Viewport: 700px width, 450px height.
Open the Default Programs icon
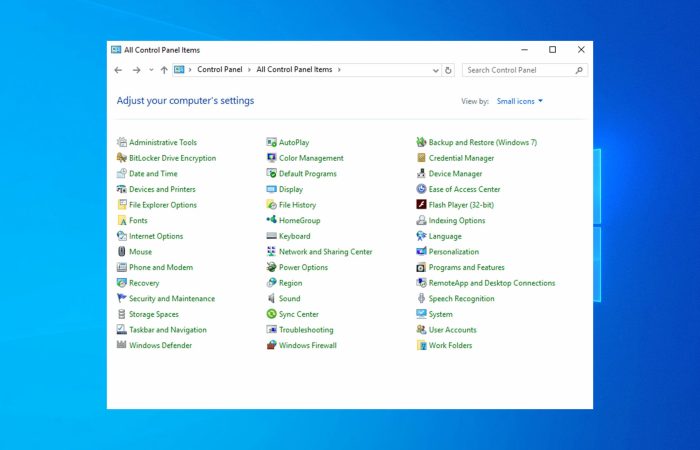tap(271, 174)
